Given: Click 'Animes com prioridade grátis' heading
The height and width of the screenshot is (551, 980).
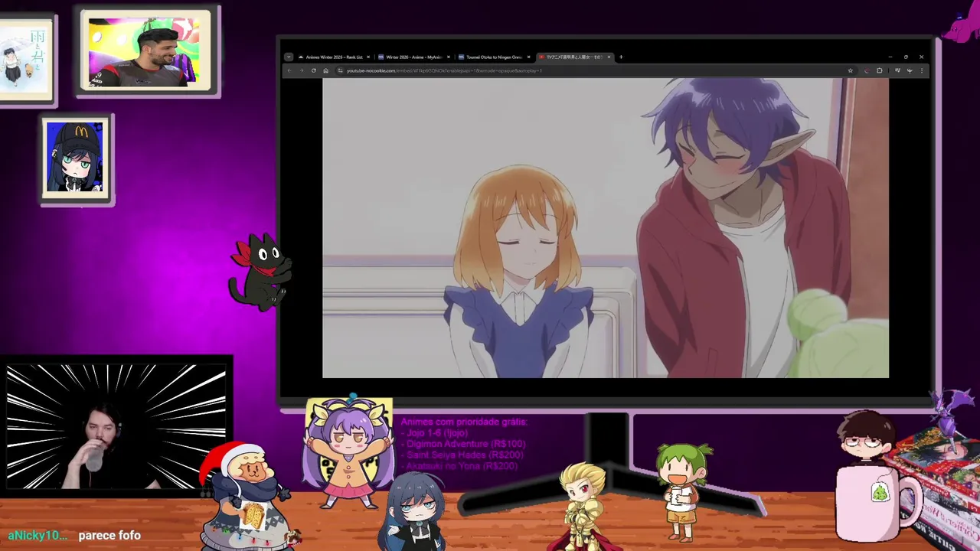Looking at the screenshot, I should (464, 422).
